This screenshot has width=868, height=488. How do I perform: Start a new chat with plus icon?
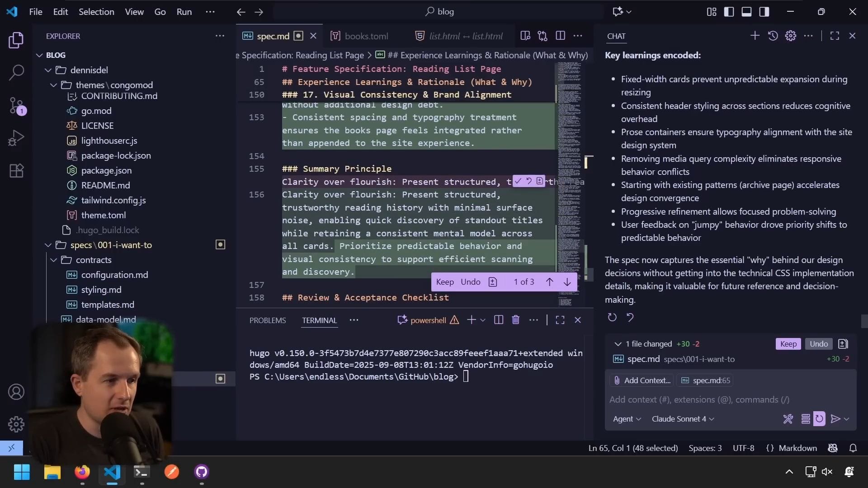tap(755, 36)
